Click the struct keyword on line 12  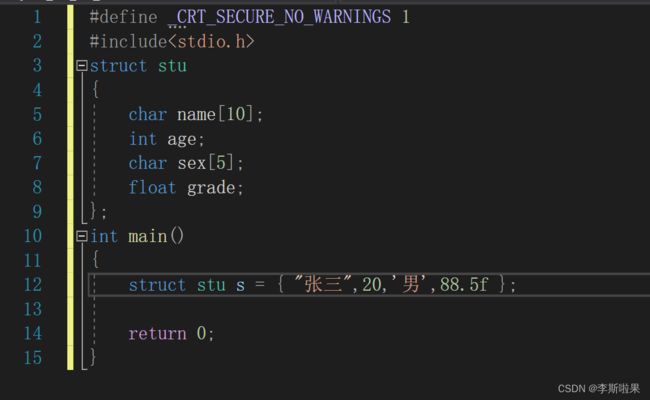pos(157,285)
